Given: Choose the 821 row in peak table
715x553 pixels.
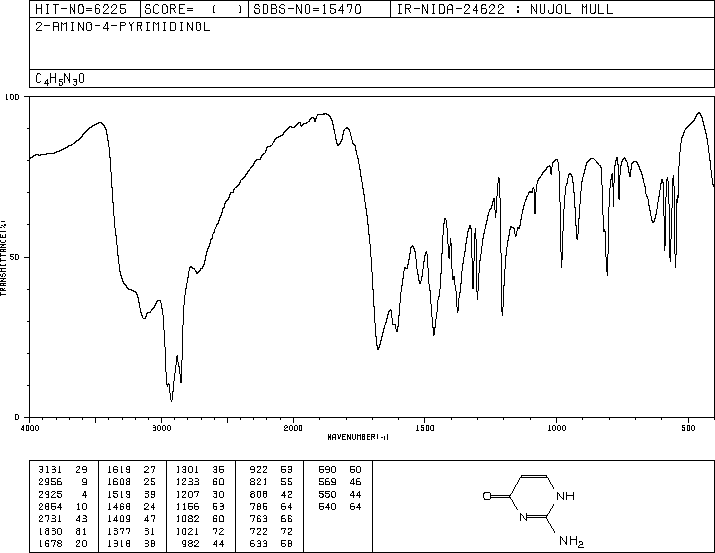Looking at the screenshot, I should (x=271, y=481).
